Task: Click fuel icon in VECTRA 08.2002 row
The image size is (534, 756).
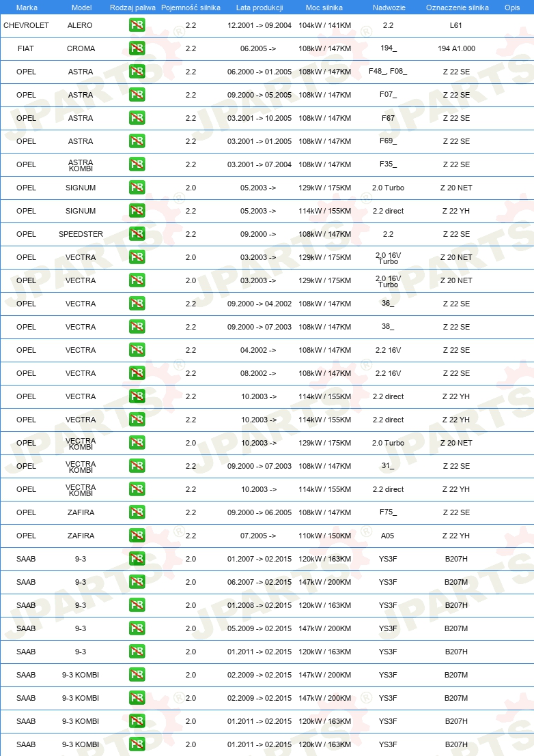Action: (x=137, y=373)
